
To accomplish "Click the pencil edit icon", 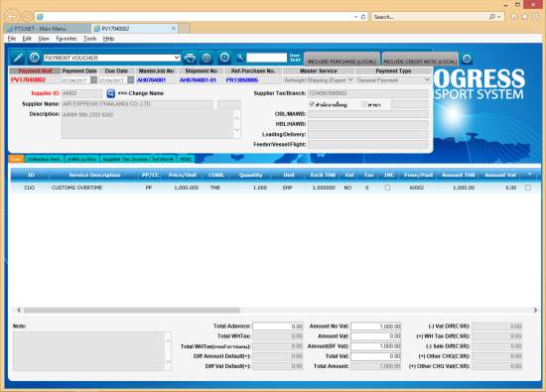I will pyautogui.click(x=18, y=58).
